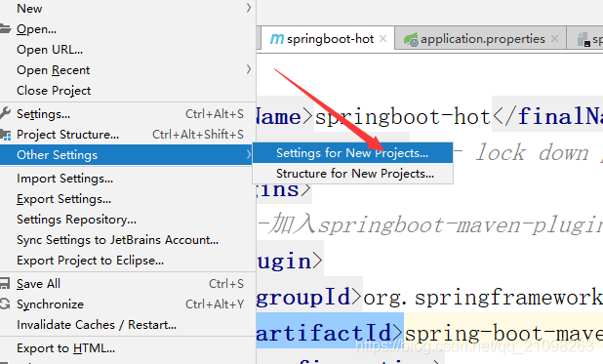Screen dimensions: 603x364
Task: Open Settings... from the File menu
Action: click(x=127, y=114)
